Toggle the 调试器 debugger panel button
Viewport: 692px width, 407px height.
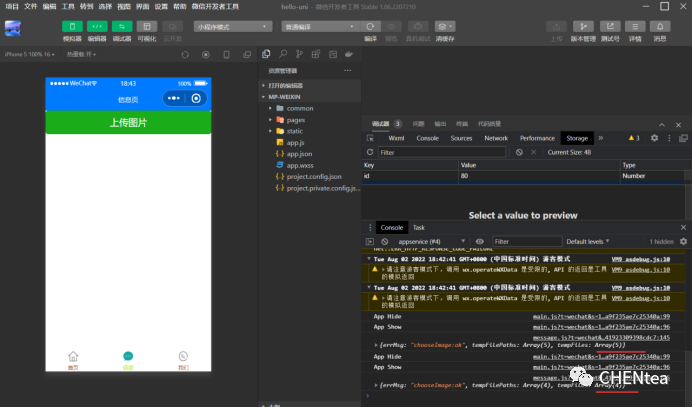click(122, 26)
